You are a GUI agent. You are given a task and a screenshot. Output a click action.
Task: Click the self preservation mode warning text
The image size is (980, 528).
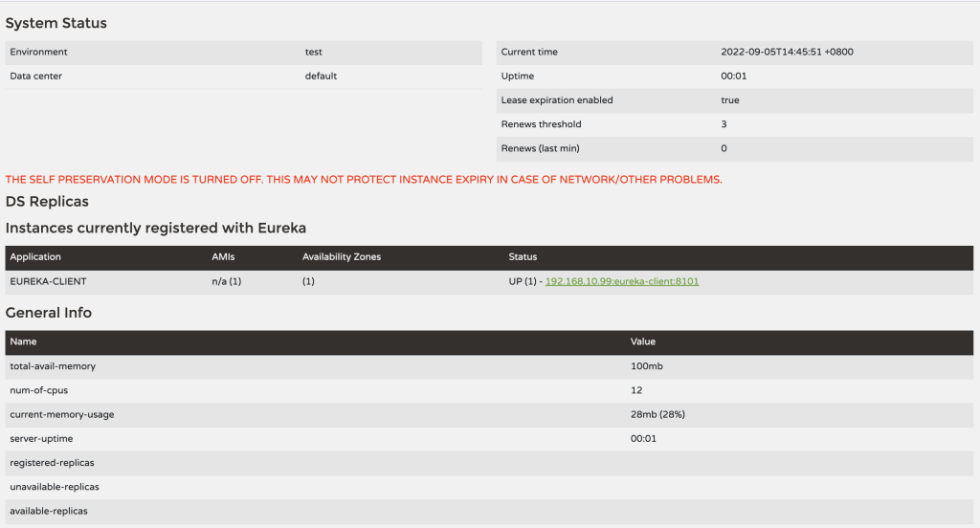coord(364,179)
